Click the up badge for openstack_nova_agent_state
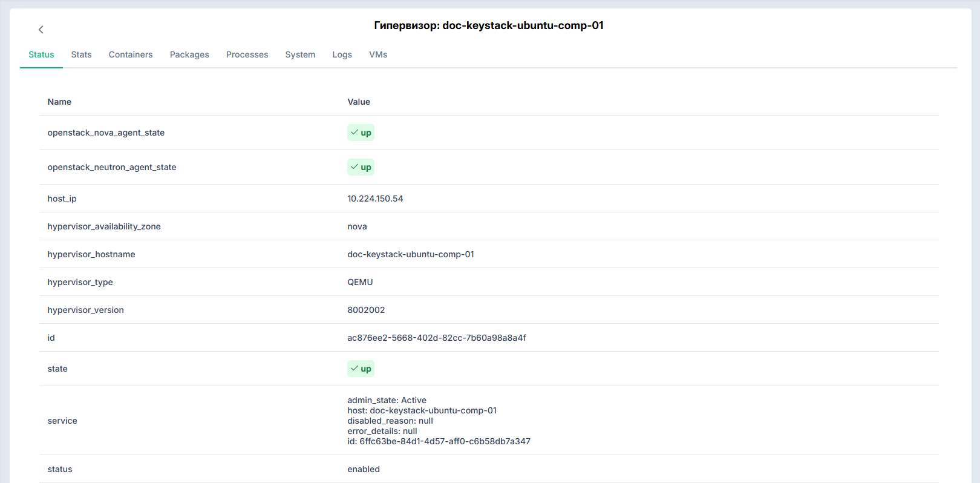 (361, 133)
